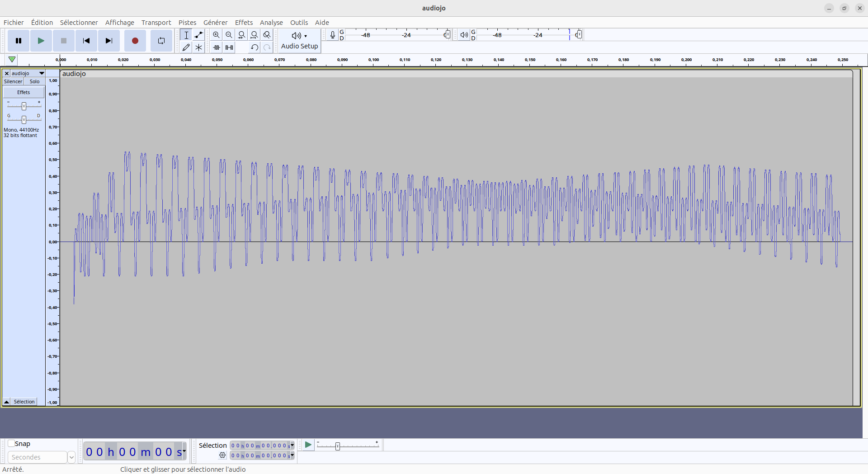Click the Undo arrow icon
The image size is (868, 474).
pos(254,47)
